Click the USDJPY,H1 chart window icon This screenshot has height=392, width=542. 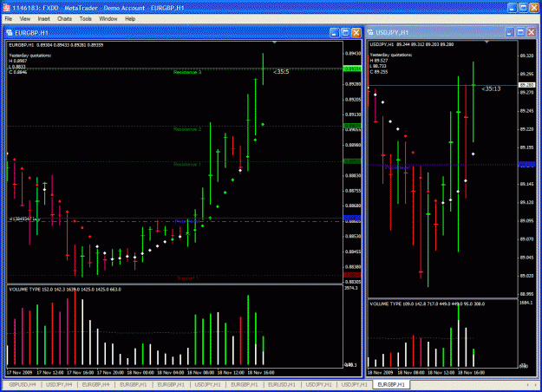tap(370, 32)
